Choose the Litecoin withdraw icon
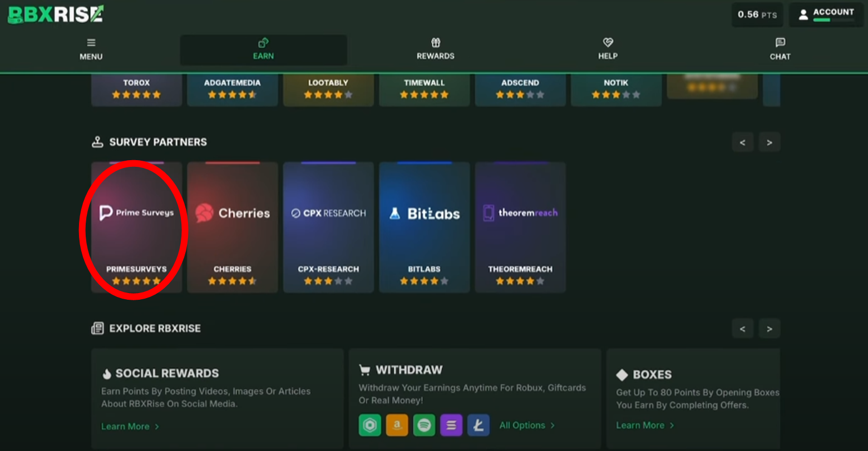Image resolution: width=868 pixels, height=451 pixels. (x=479, y=425)
